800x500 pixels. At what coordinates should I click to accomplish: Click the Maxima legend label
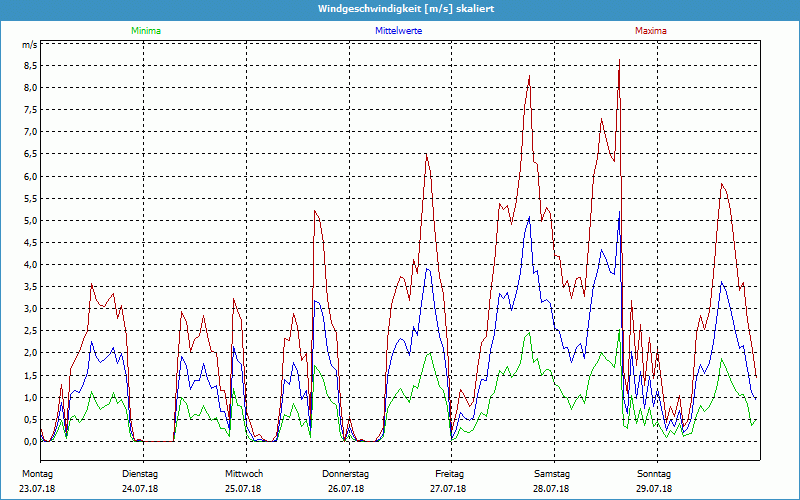click(x=651, y=31)
